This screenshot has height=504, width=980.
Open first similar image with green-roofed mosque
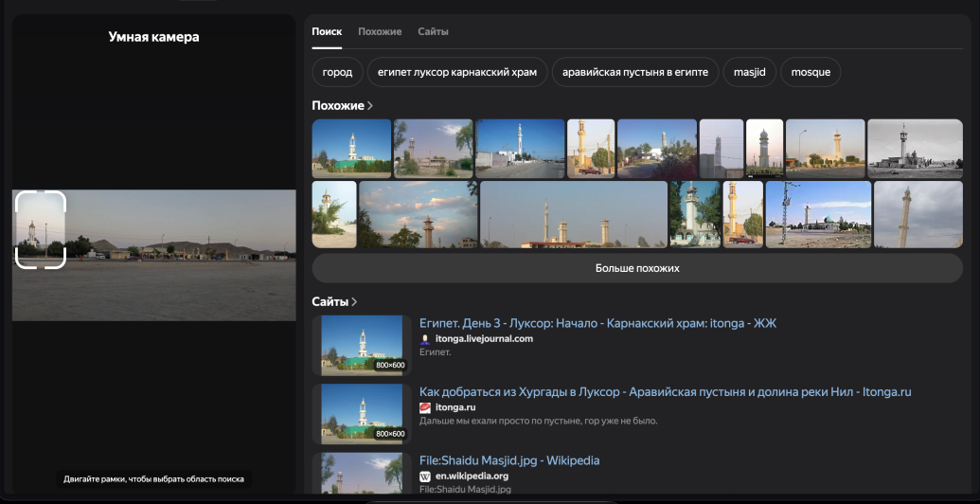click(351, 149)
